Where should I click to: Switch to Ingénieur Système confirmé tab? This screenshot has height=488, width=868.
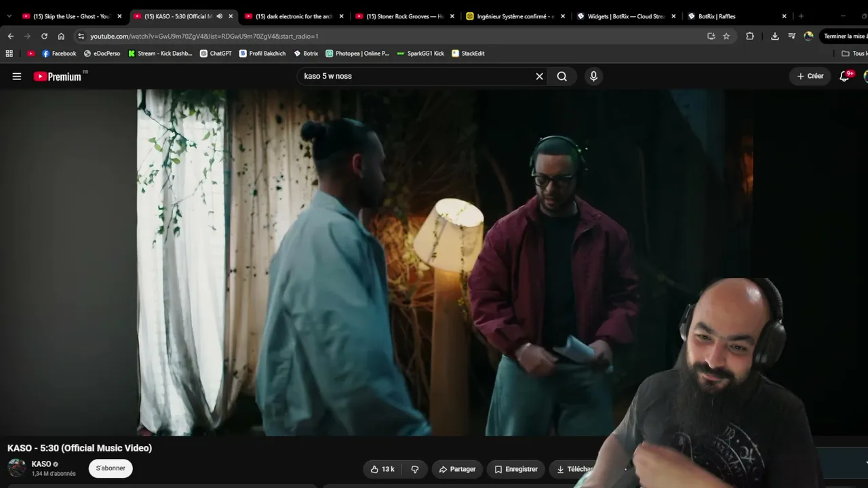(x=517, y=16)
